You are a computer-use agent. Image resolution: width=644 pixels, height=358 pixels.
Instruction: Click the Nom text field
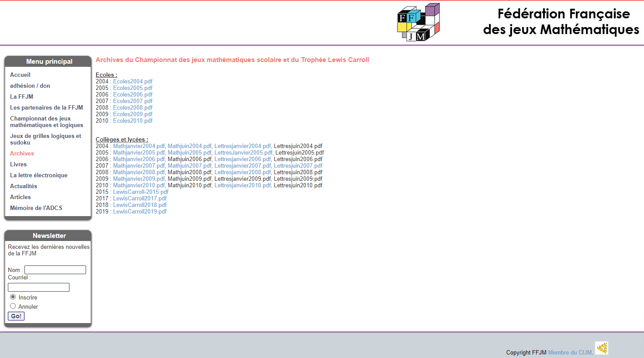55,270
